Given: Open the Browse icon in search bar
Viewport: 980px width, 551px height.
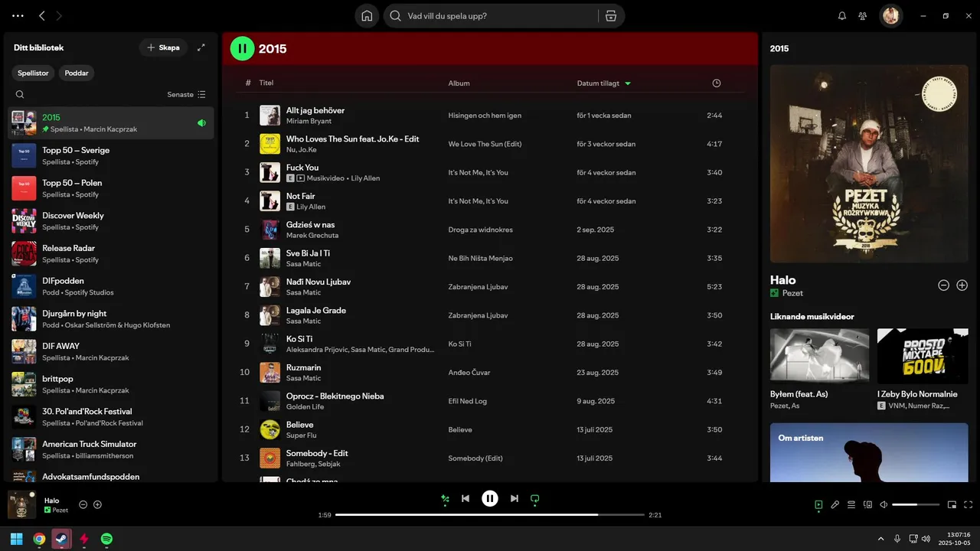Looking at the screenshot, I should tap(610, 15).
